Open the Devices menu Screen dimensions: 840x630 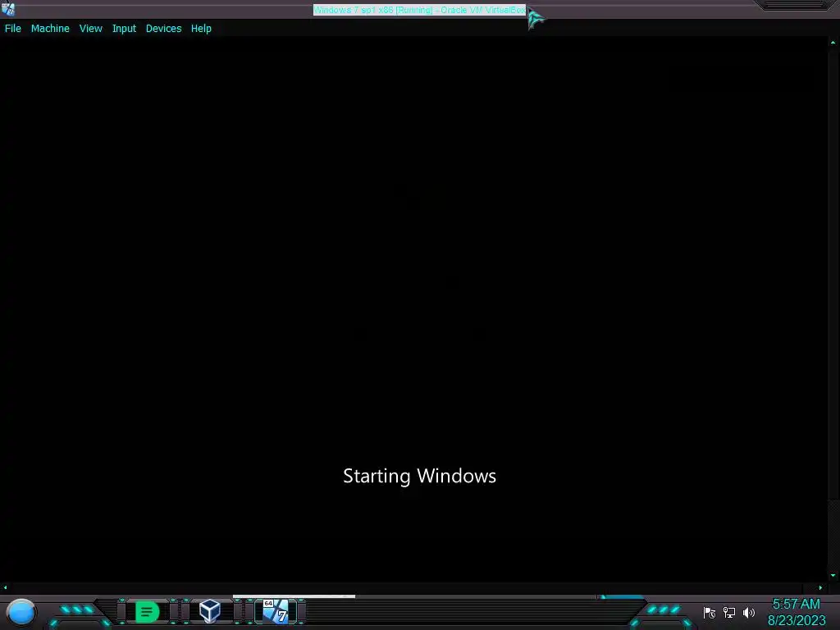[163, 29]
